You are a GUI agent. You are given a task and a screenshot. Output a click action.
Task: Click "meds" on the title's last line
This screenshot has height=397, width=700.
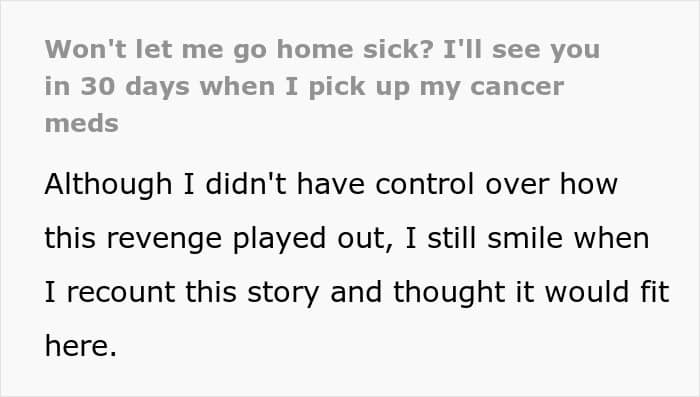(x=82, y=123)
